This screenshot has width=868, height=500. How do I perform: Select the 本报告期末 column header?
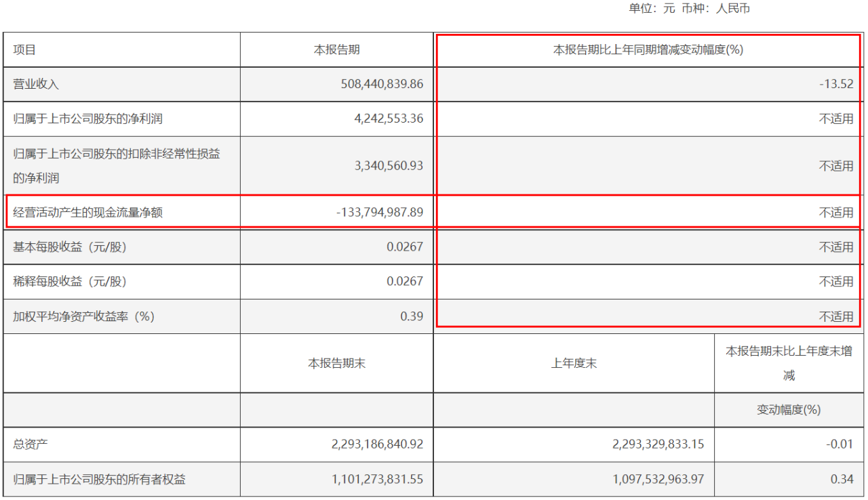coord(337,364)
